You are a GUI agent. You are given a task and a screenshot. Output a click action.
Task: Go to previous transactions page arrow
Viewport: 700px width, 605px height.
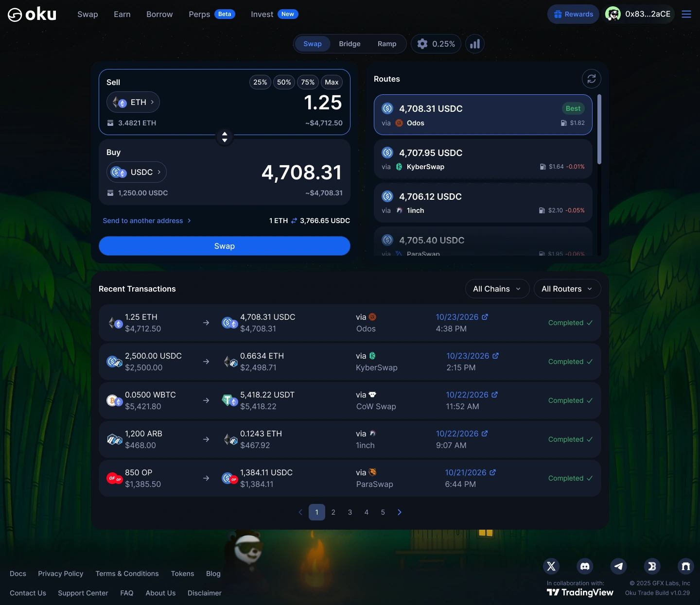300,512
